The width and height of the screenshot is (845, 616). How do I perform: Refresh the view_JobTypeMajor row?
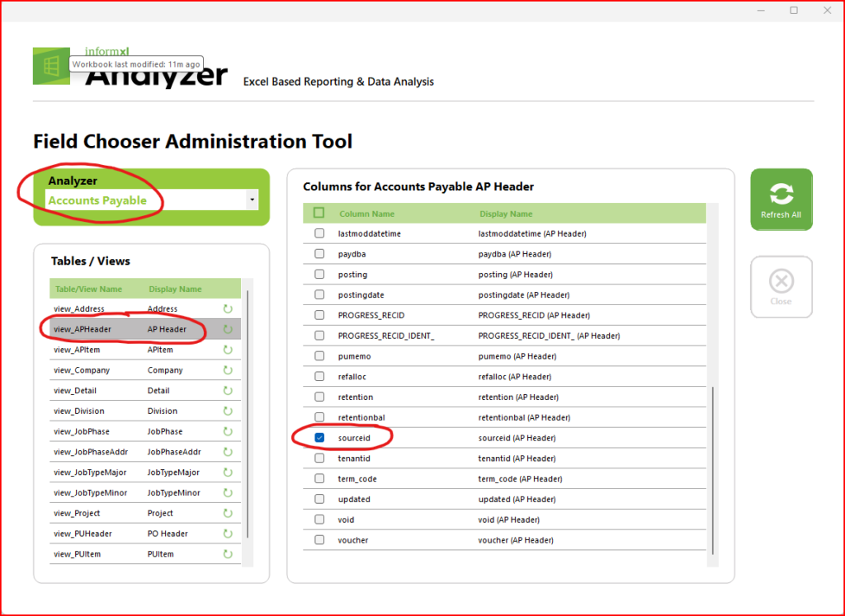click(x=228, y=473)
